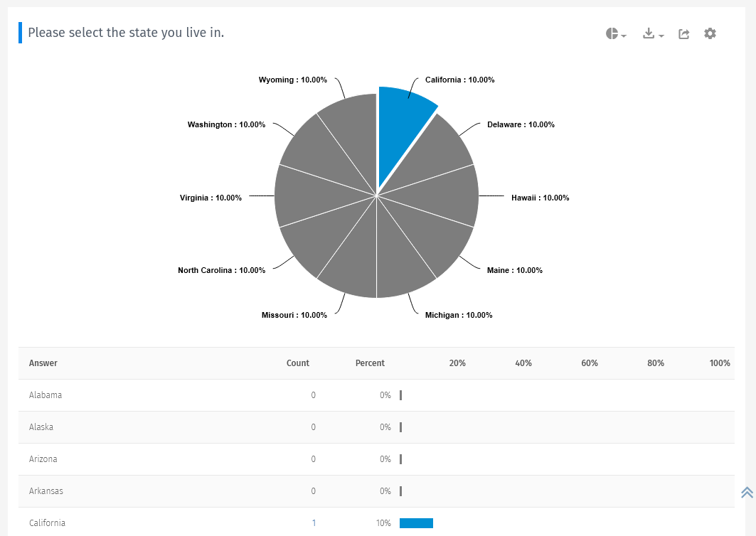Select the Percent column header
The image size is (756, 536).
[x=370, y=363]
